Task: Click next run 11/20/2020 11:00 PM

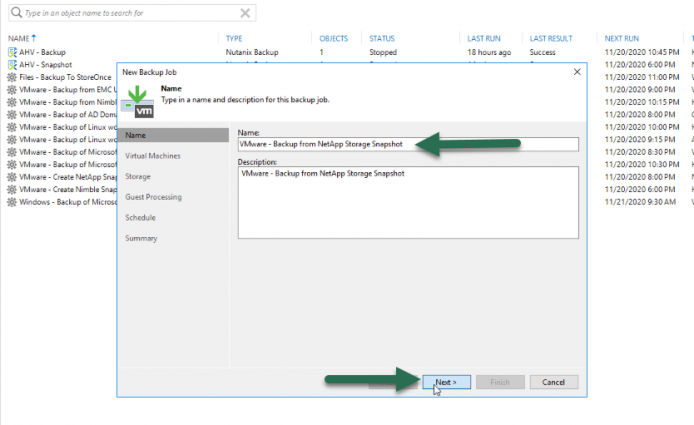Action: (x=642, y=77)
